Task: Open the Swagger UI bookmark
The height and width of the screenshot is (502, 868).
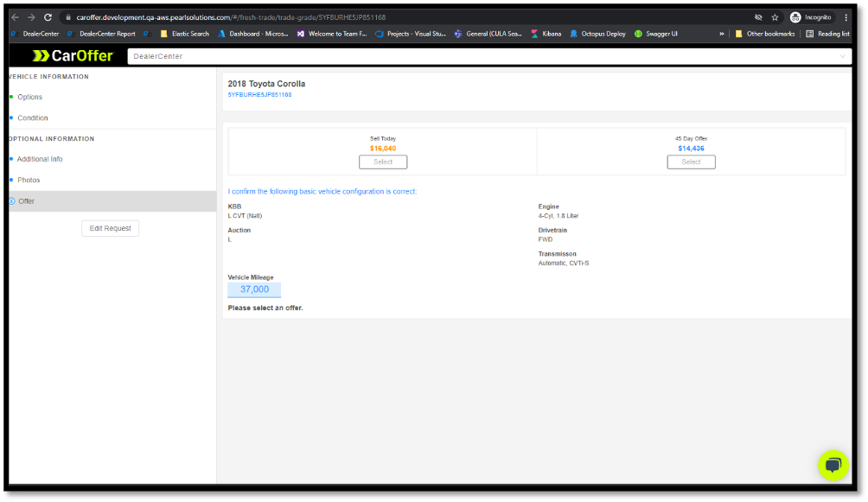Action: [656, 34]
